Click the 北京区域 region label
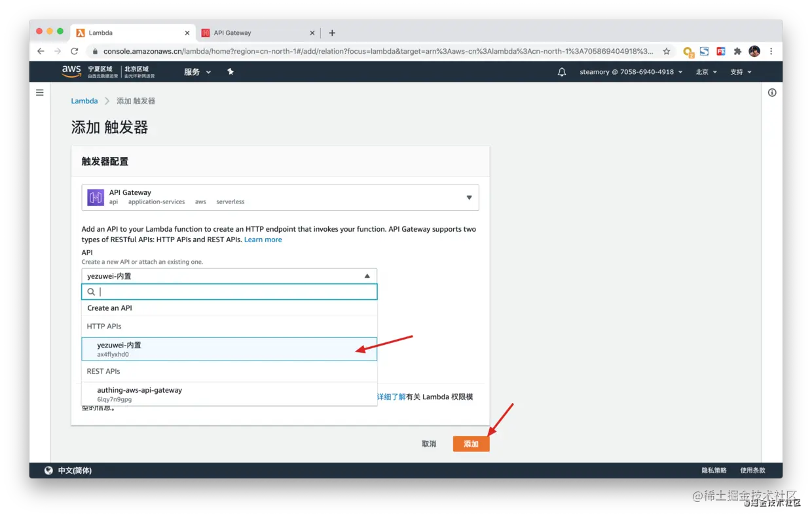The image size is (812, 517). 137,69
